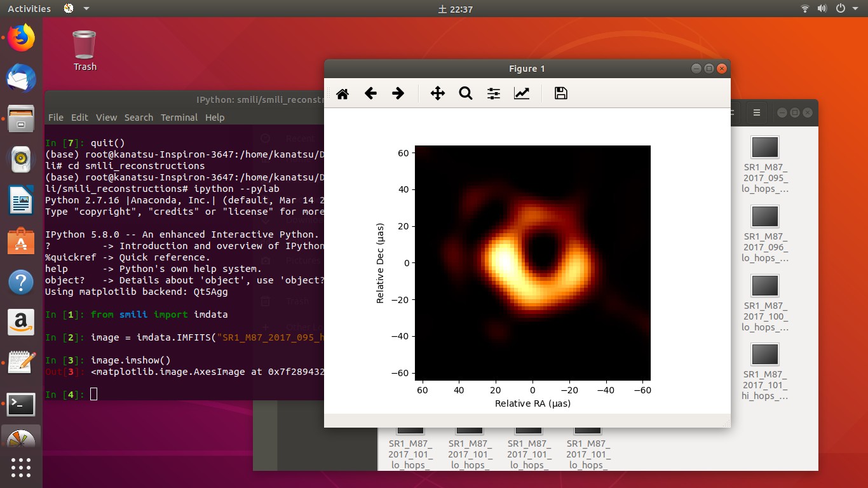Screen dimensions: 868x488
Task: Activate the Zoom to rectangle tool
Action: 466,94
